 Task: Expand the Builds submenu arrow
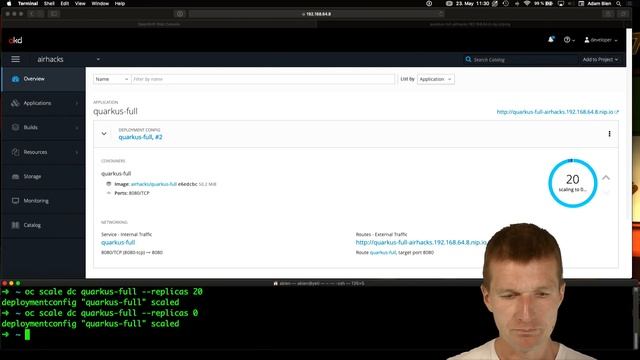click(77, 128)
